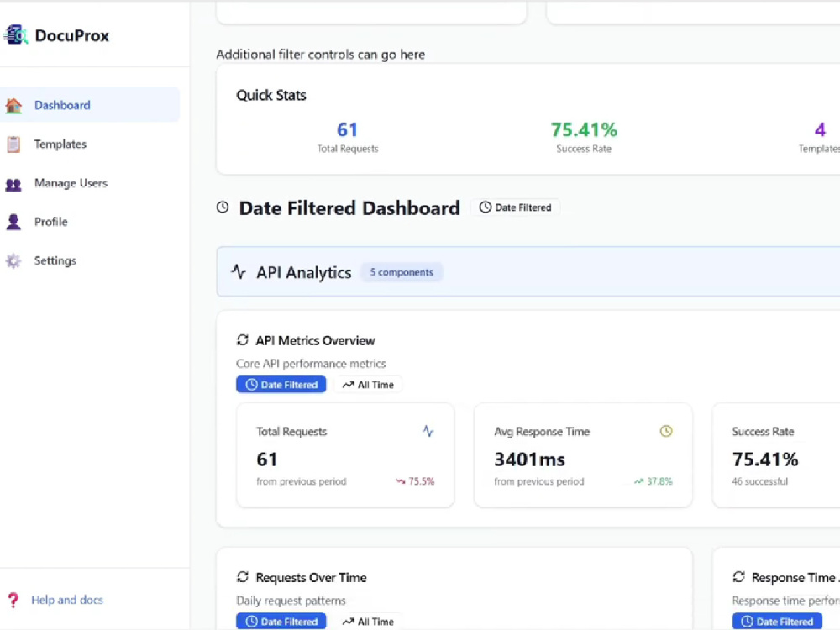
Task: Click the API Analytics pulse icon
Action: [x=239, y=271]
